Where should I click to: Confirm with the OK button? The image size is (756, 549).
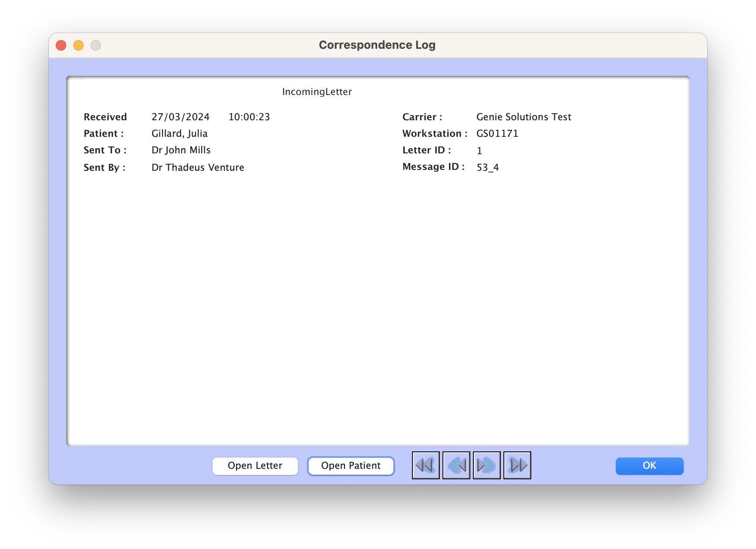649,466
